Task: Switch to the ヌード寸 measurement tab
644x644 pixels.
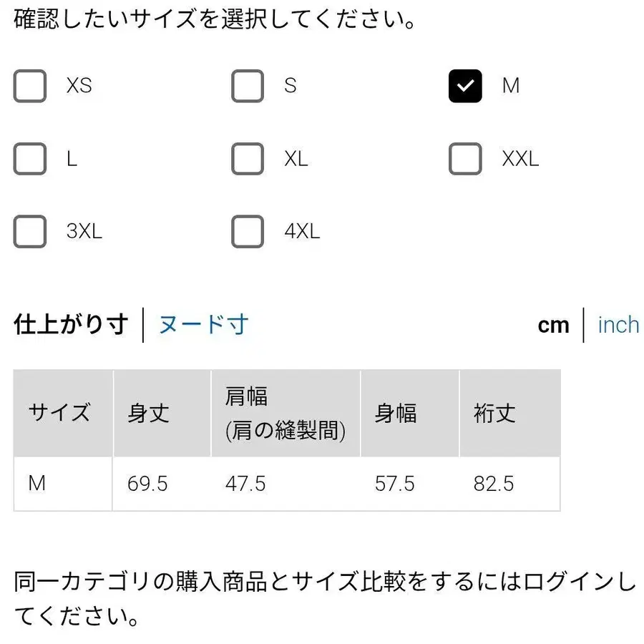Action: coord(203,325)
